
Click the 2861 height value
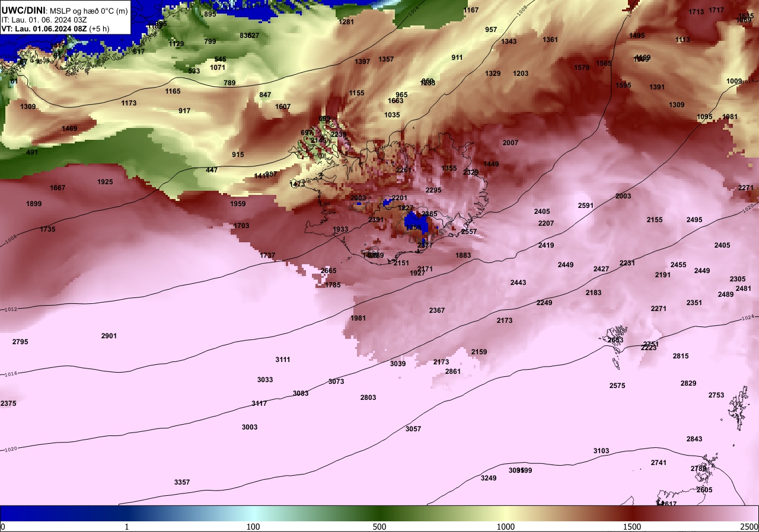click(453, 371)
